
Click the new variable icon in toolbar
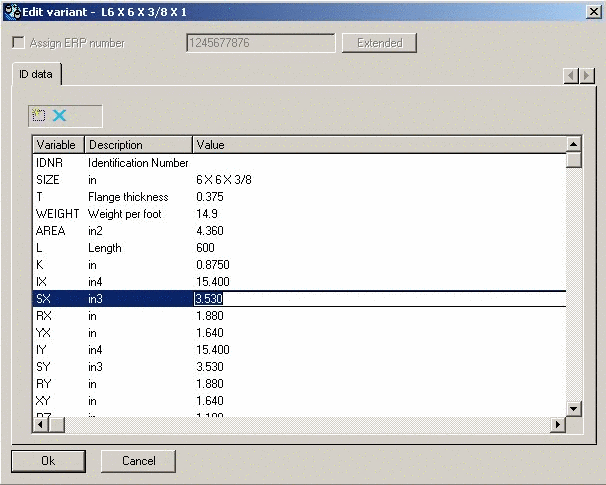pyautogui.click(x=38, y=115)
